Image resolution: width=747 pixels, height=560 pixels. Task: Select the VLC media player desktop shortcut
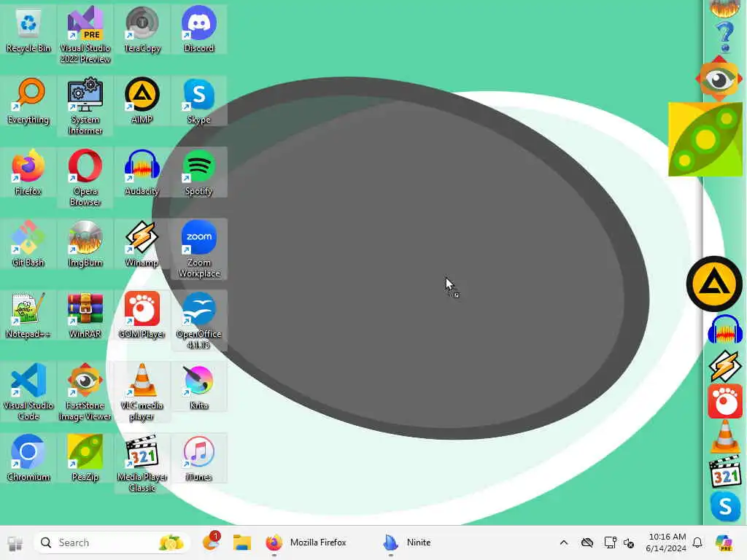click(x=142, y=392)
